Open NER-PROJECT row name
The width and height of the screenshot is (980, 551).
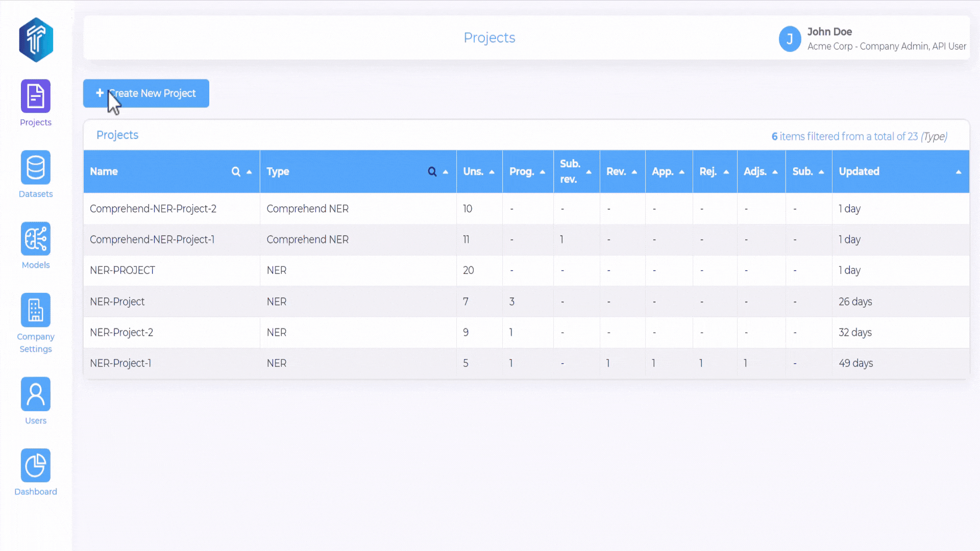(122, 270)
